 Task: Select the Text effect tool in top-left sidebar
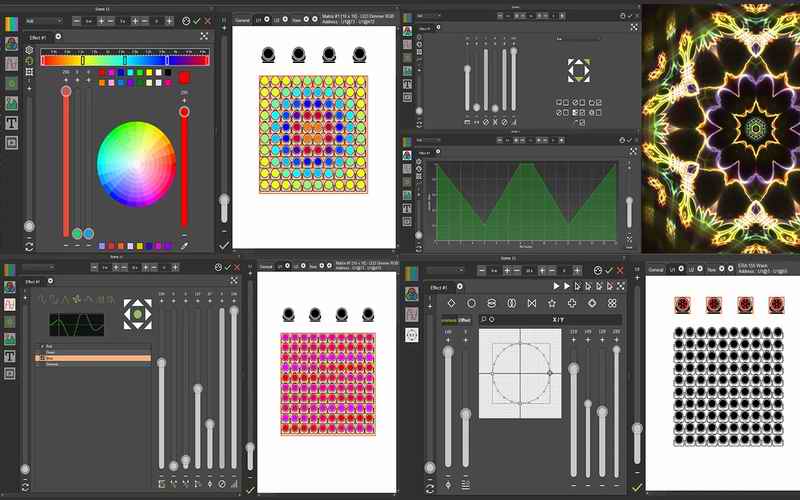point(11,123)
